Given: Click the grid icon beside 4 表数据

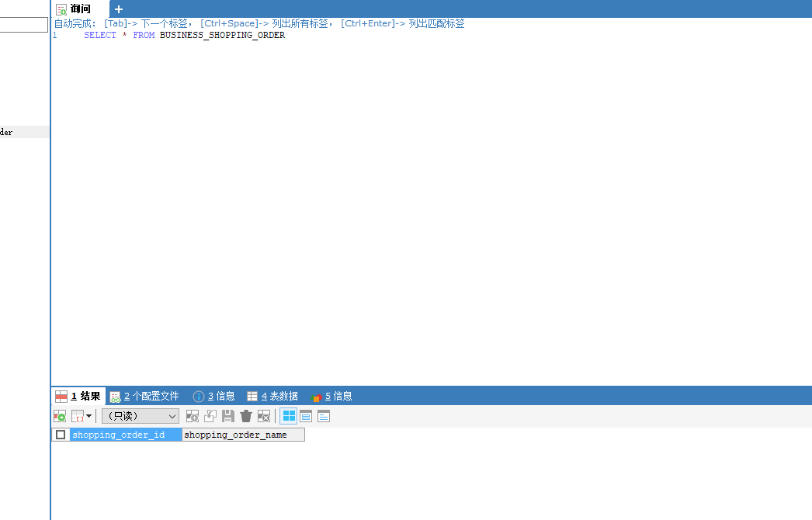Looking at the screenshot, I should tap(252, 396).
